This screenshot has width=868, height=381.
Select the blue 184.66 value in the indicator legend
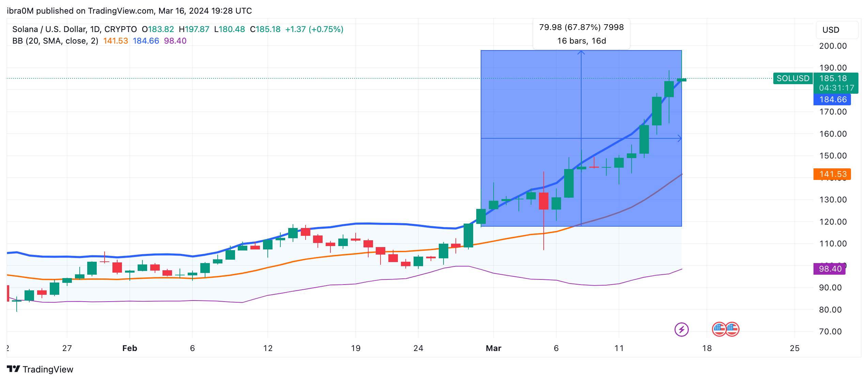[x=146, y=41]
